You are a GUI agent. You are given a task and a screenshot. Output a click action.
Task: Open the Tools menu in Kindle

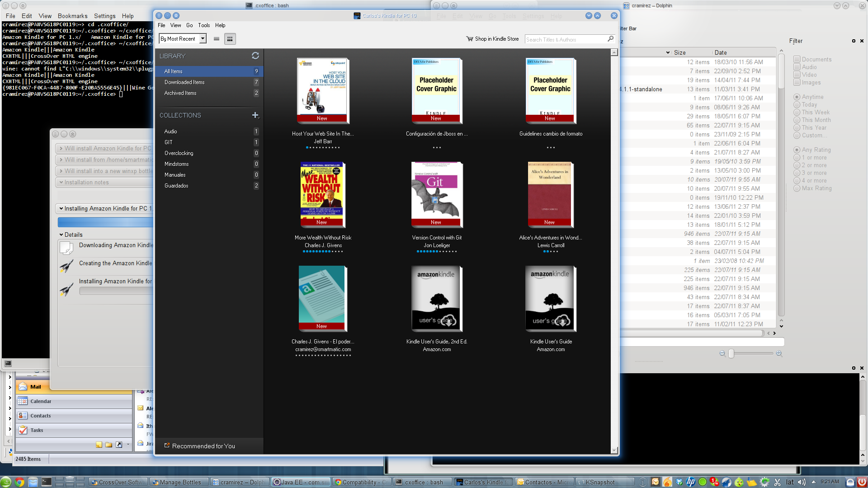point(203,25)
